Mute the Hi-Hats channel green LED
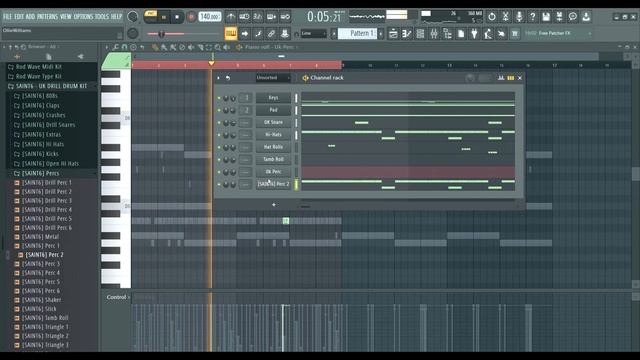The width and height of the screenshot is (640, 360). 219,135
